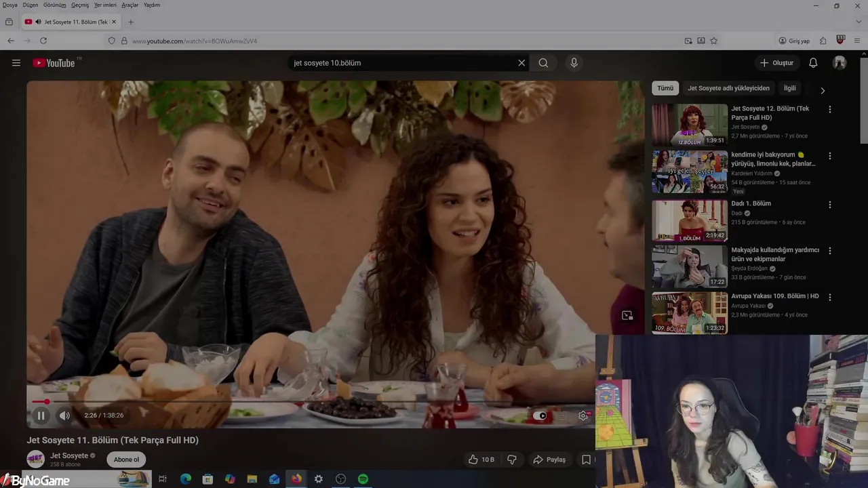Show more filter chips with arrow
The height and width of the screenshot is (488, 868).
point(823,90)
